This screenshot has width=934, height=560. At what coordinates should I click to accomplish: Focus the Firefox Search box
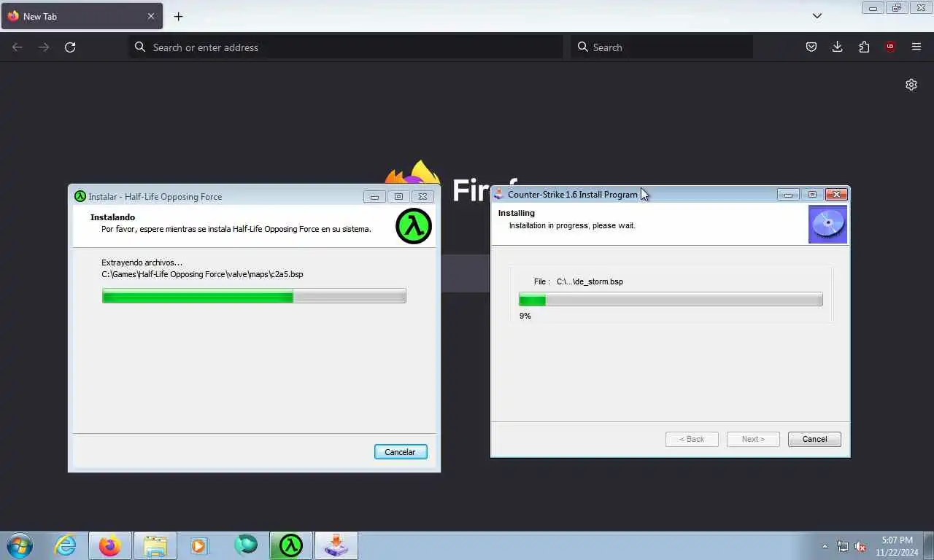point(662,47)
